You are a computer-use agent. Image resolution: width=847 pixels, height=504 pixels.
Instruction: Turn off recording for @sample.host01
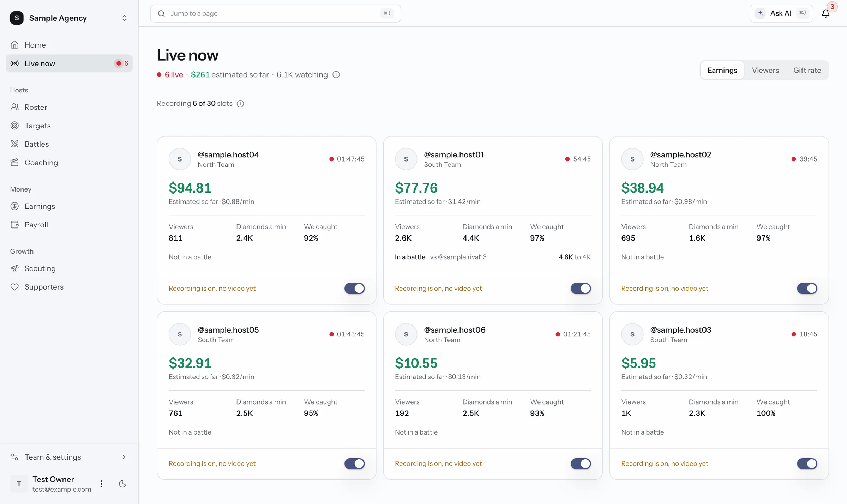581,289
